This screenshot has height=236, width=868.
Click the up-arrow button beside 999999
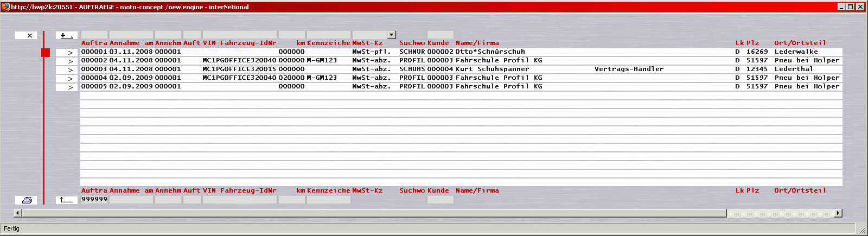(66, 200)
